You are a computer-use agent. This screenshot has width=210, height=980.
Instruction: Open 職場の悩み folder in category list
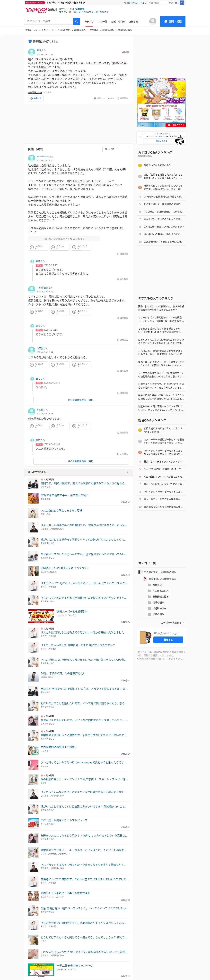point(156,603)
